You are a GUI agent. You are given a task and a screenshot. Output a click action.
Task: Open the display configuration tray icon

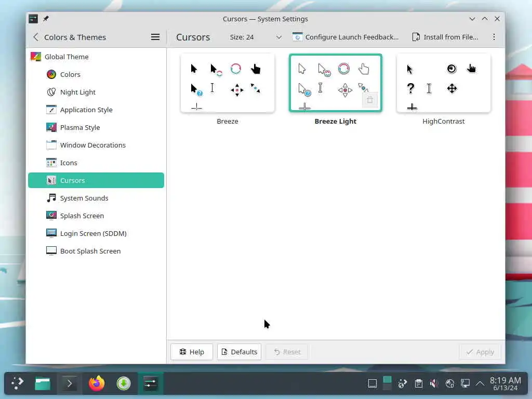pyautogui.click(x=465, y=384)
